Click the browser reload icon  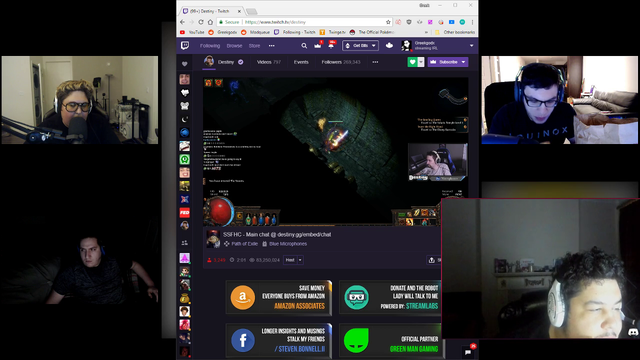201,22
